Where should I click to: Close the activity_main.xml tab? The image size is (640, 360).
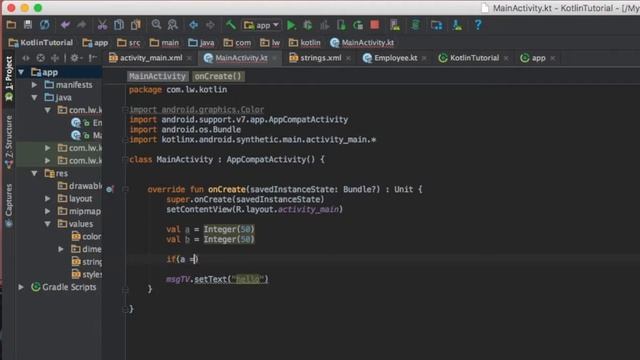(x=189, y=58)
